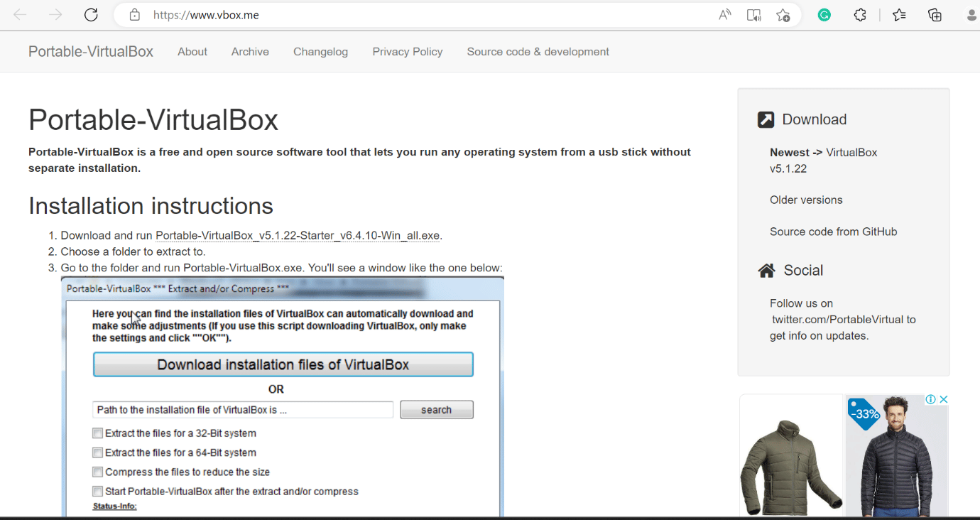Check Extract the files for 32-Bit system
Viewport: 980px width, 520px height.
pos(97,433)
